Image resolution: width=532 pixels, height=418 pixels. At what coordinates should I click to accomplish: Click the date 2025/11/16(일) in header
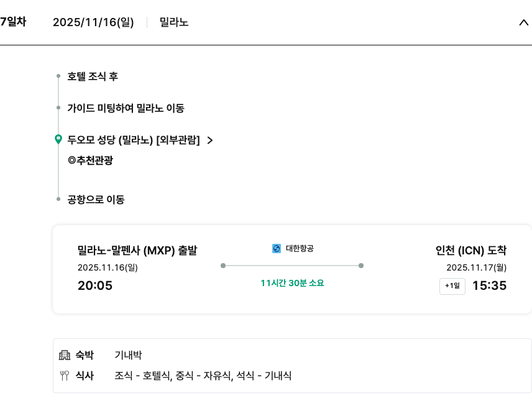tap(93, 22)
